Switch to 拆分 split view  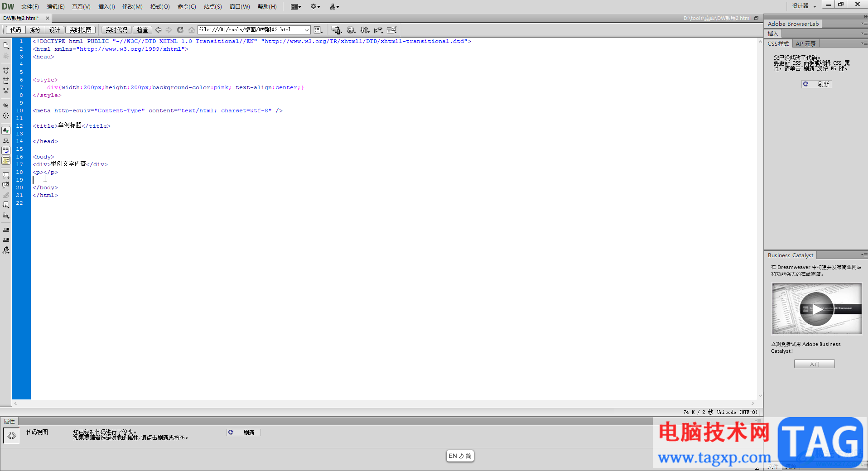35,30
